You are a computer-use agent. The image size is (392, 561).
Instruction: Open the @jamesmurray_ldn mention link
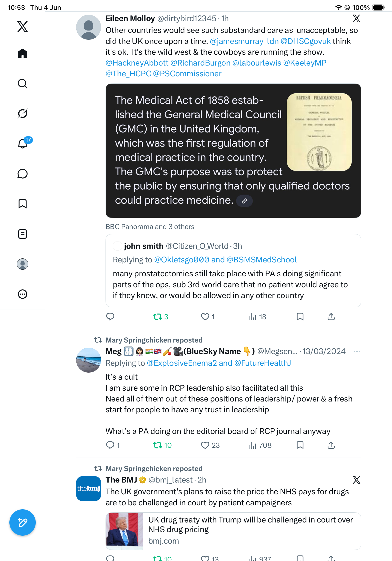tap(244, 41)
